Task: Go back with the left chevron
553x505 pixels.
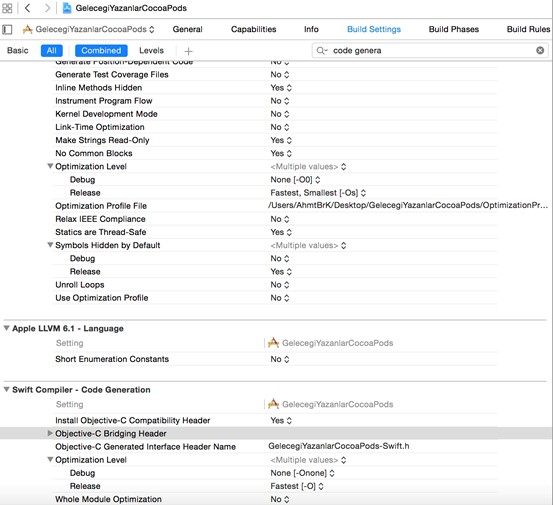Action: (28, 8)
